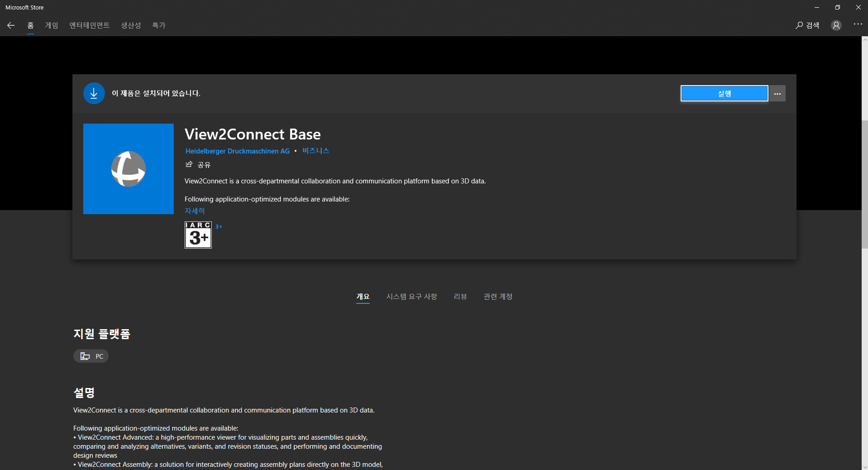Open the user account profile icon

click(x=836, y=25)
